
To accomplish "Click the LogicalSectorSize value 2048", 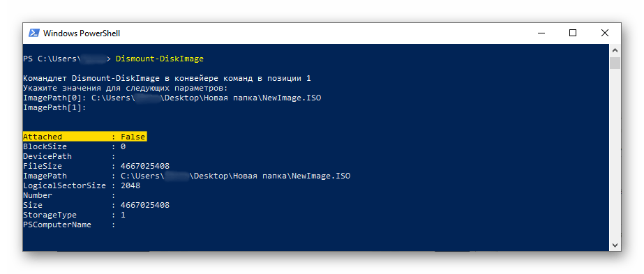I will pyautogui.click(x=130, y=185).
